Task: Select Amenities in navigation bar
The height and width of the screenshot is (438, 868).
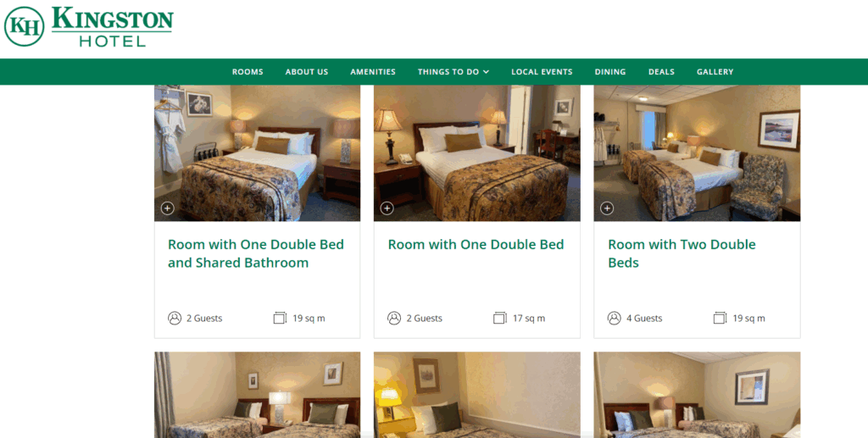Action: [373, 72]
